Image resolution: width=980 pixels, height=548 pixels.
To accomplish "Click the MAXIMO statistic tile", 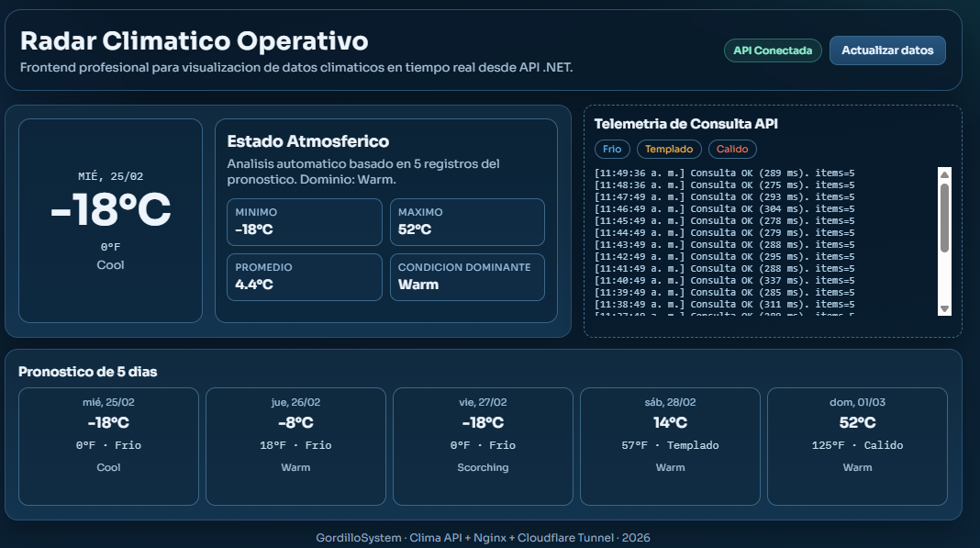I will tap(467, 222).
